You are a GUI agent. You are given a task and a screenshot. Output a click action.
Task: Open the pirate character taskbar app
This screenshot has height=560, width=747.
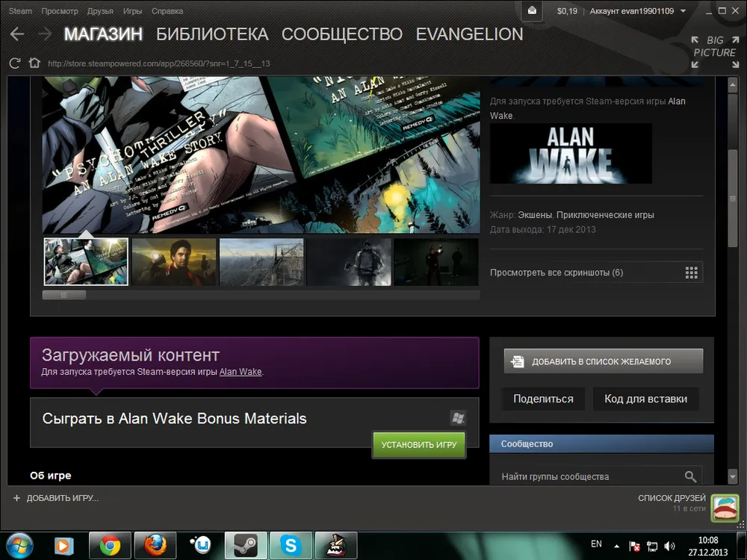click(x=336, y=546)
